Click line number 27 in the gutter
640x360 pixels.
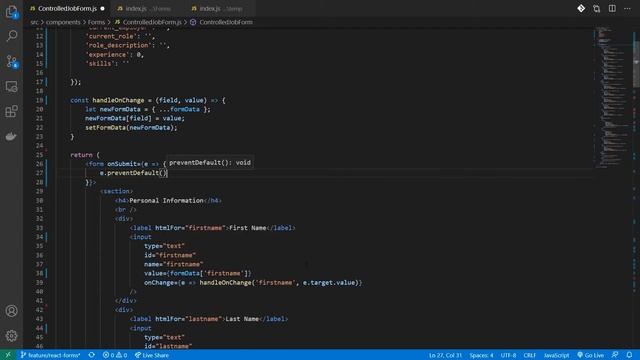pyautogui.click(x=39, y=173)
